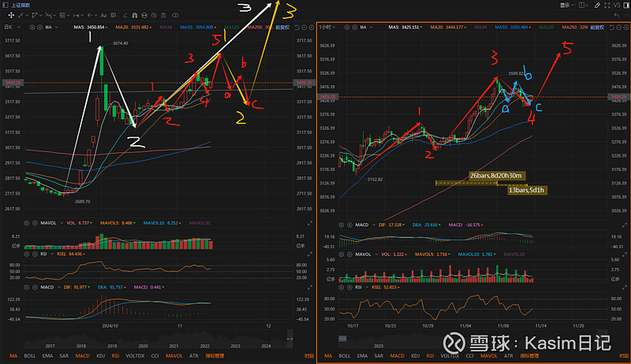Viewport: 631px width, 364px height.
Task: Zoom out right chart with minus icon
Action: (x=619, y=28)
